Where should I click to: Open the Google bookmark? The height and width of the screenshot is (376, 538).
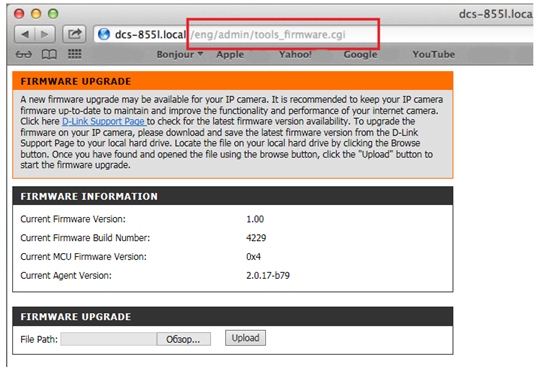[360, 54]
